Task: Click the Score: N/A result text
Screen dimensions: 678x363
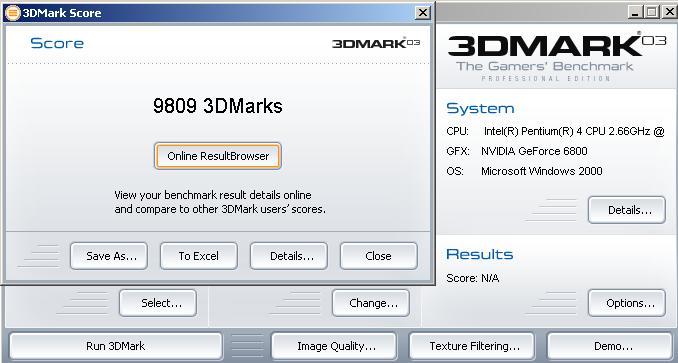Action: point(473,278)
